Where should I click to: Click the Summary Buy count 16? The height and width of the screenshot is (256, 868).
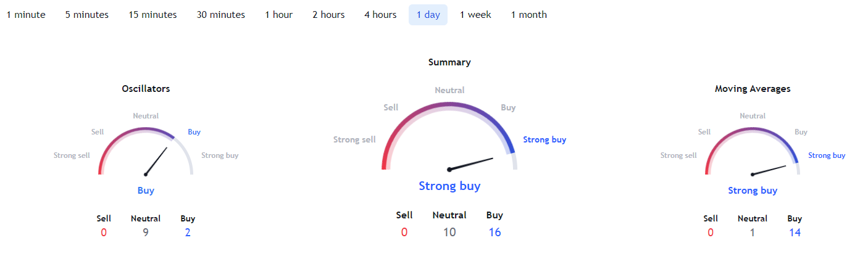tap(495, 233)
